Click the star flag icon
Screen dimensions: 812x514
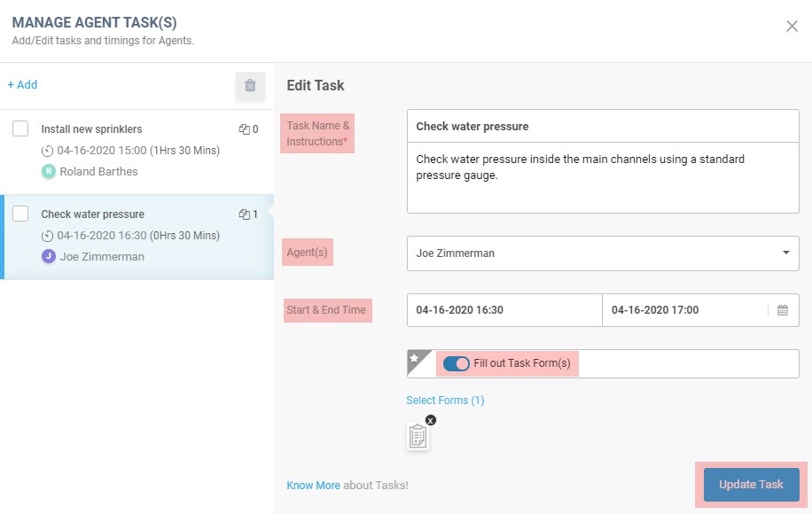414,358
